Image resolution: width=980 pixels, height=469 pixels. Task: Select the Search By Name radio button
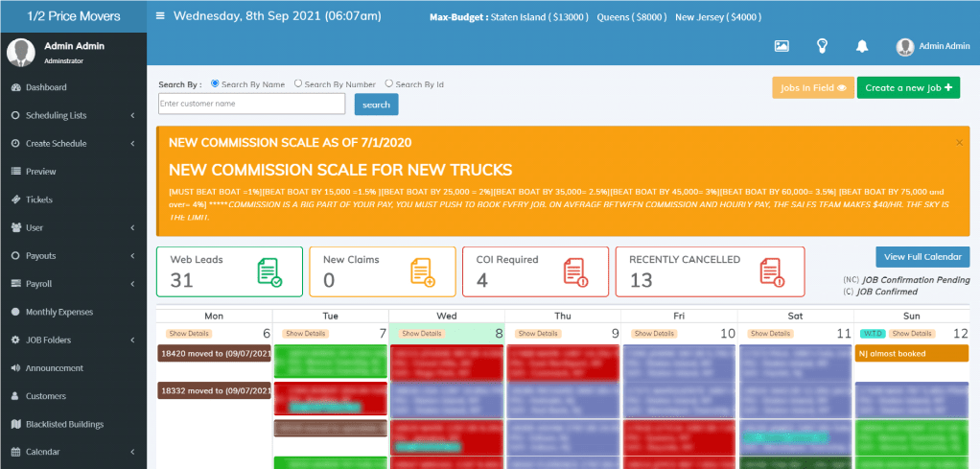(x=215, y=83)
